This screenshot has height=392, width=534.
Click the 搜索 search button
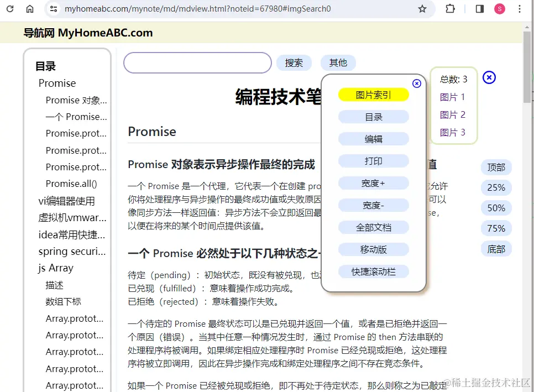tap(294, 62)
